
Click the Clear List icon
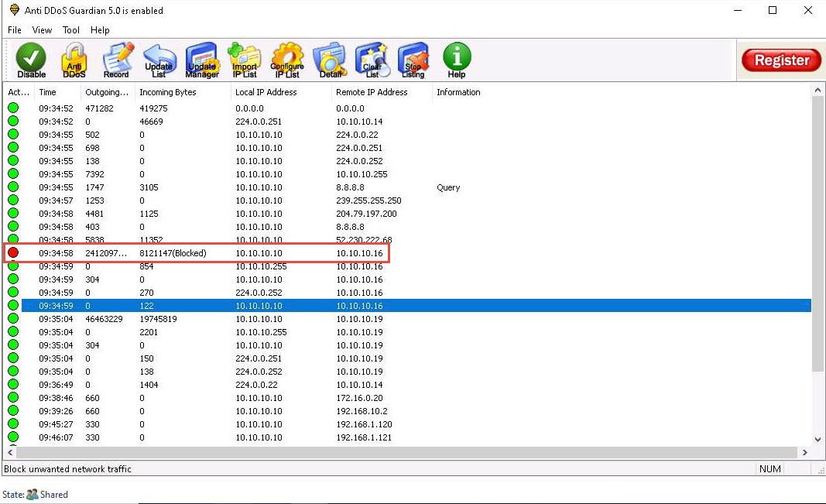click(372, 60)
